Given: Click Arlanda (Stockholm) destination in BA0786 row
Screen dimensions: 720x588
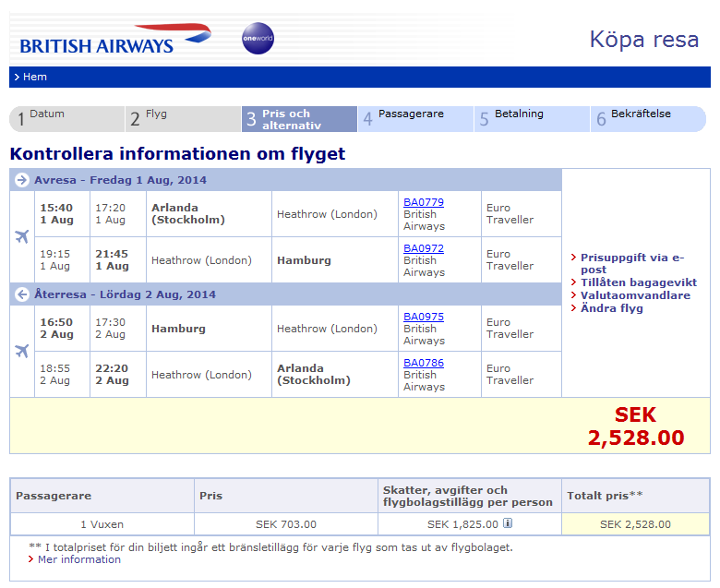Looking at the screenshot, I should tap(314, 374).
